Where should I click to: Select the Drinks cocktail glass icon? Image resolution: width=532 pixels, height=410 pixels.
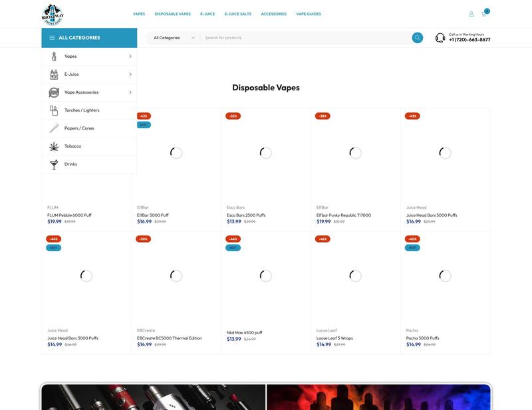[x=54, y=165]
